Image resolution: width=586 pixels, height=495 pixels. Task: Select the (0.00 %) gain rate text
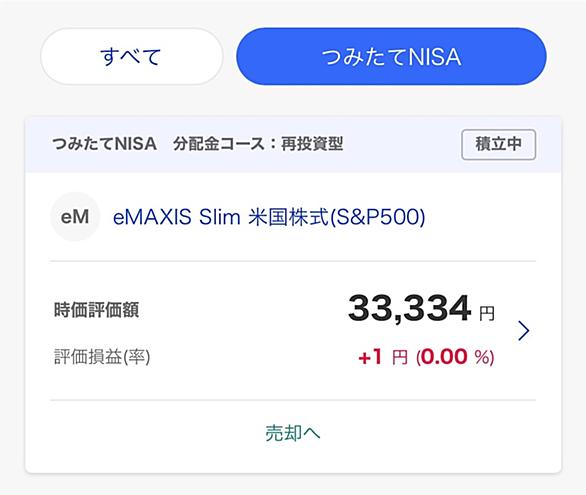pyautogui.click(x=455, y=357)
